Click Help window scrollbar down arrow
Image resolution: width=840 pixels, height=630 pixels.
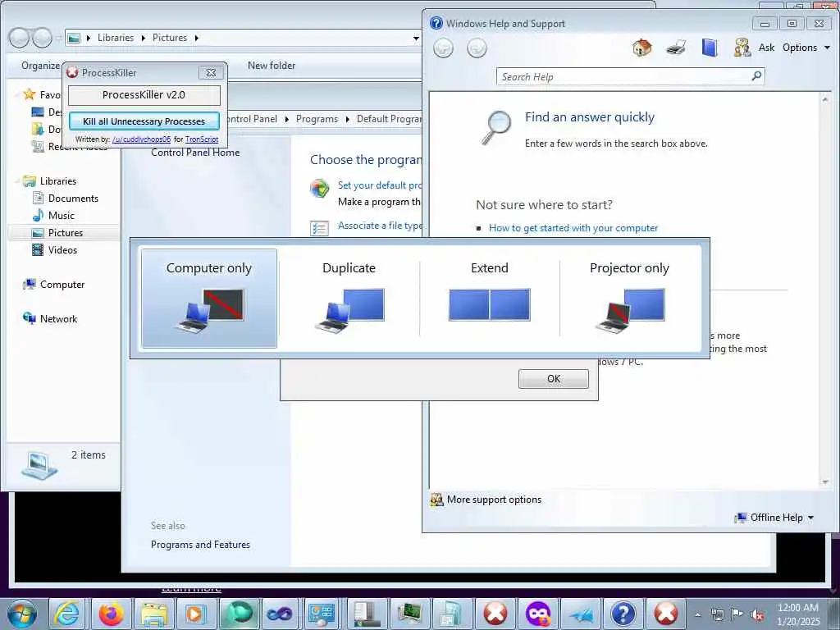pos(825,482)
